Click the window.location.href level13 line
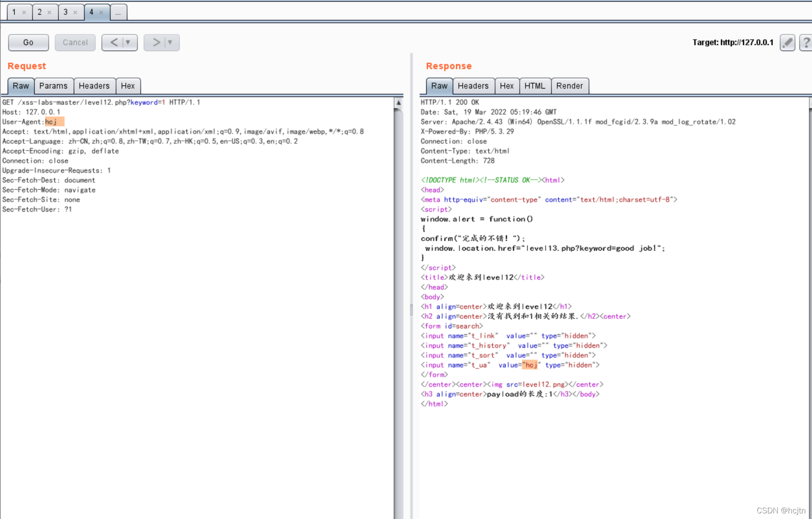The width and height of the screenshot is (812, 519). coord(545,248)
